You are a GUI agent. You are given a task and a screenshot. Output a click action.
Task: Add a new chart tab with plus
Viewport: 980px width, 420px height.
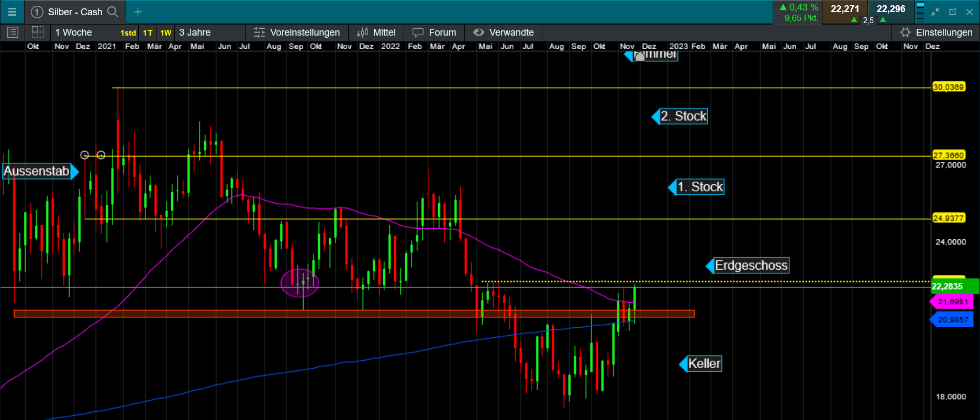138,12
